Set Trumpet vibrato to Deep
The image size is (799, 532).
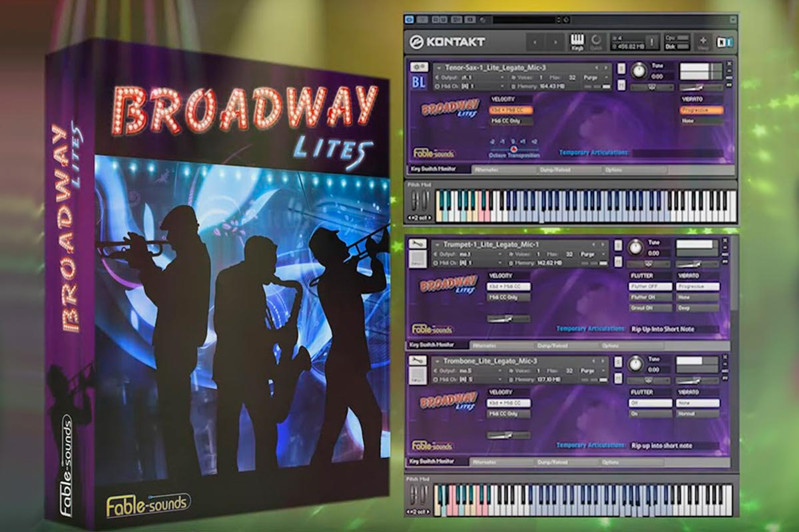click(697, 308)
